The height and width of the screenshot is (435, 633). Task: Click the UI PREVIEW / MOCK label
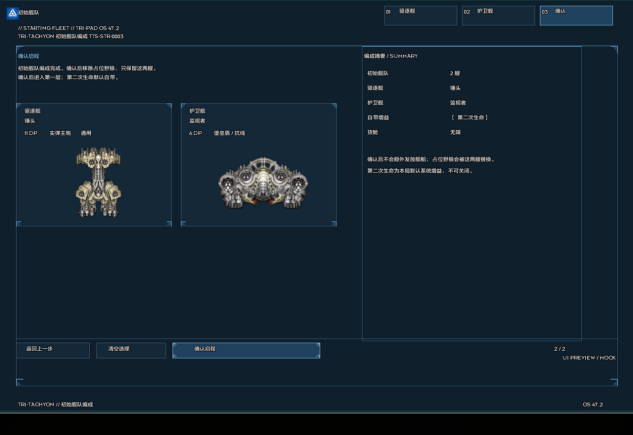pos(589,358)
